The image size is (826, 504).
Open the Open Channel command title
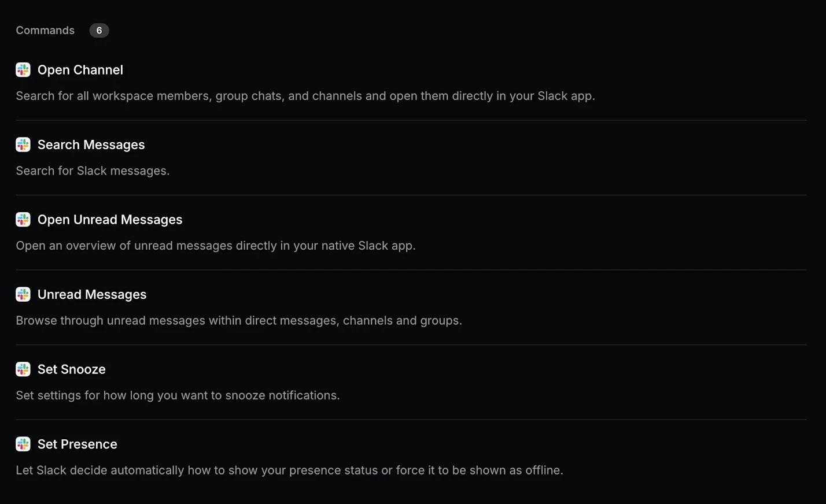[80, 70]
